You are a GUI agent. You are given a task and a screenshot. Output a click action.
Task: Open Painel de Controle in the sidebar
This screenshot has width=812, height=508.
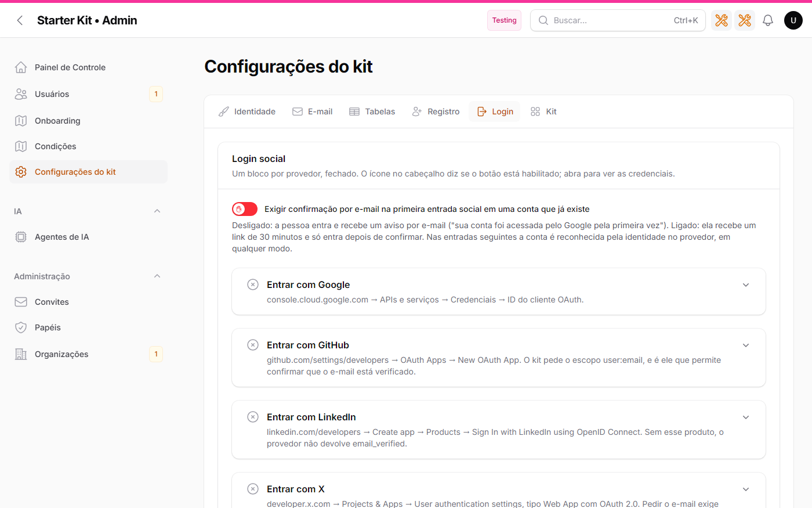88,67
